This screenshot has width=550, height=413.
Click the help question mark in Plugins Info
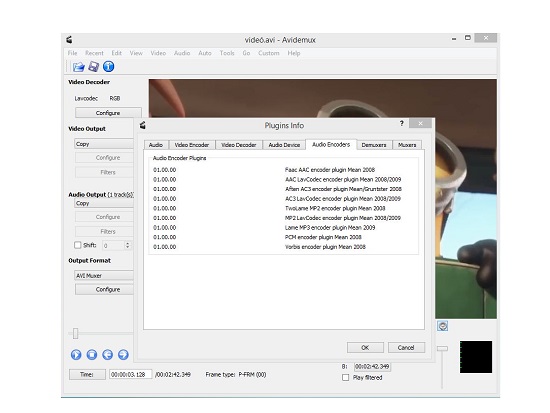tap(402, 124)
